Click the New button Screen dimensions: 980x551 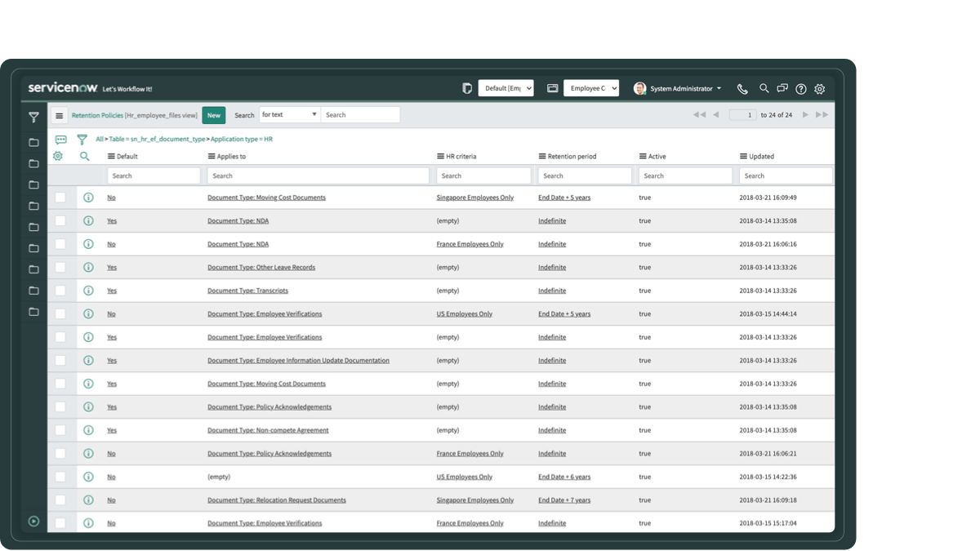click(213, 115)
